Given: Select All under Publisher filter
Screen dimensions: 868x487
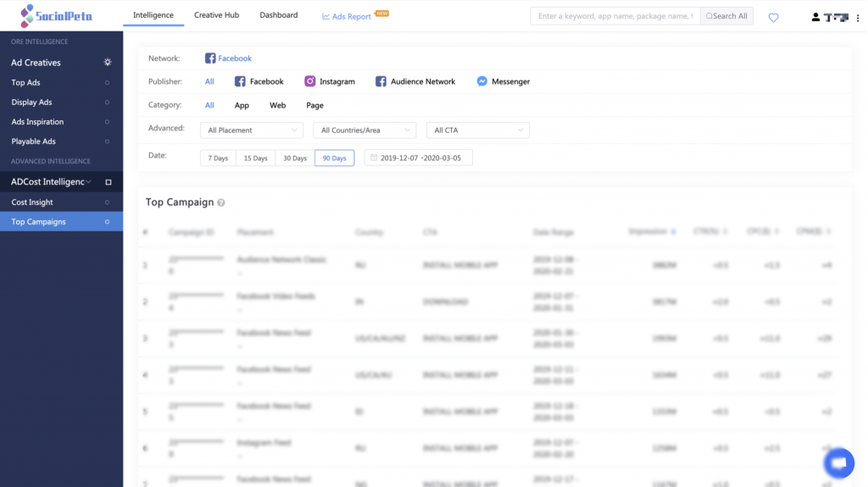Looking at the screenshot, I should point(209,81).
